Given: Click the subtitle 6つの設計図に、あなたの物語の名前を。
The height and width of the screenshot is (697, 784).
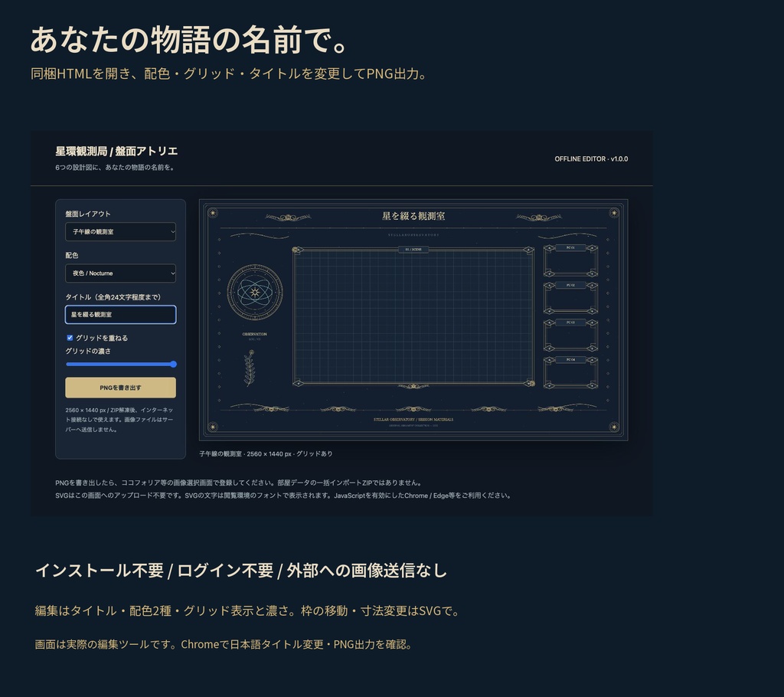Looking at the screenshot, I should (x=116, y=168).
